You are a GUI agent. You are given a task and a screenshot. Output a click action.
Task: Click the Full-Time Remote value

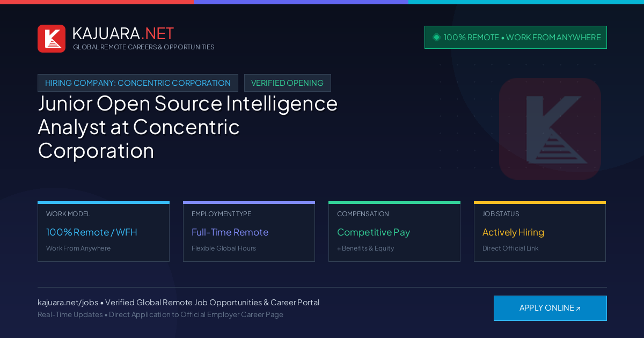click(230, 232)
